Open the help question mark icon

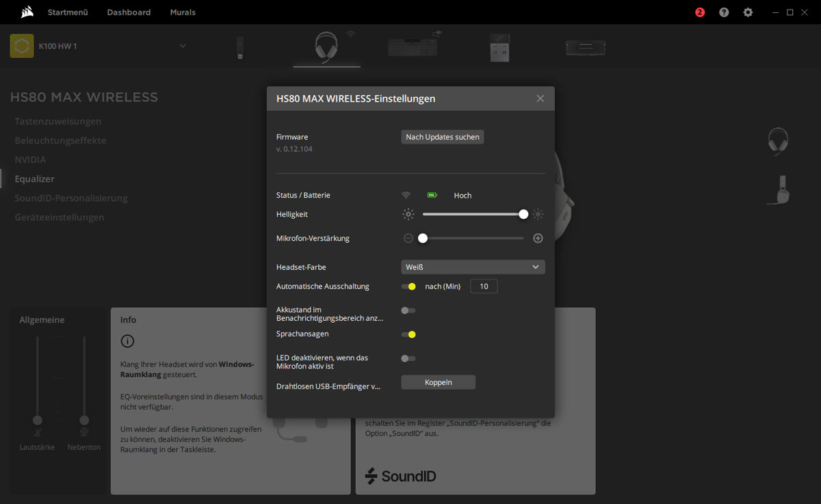[724, 12]
